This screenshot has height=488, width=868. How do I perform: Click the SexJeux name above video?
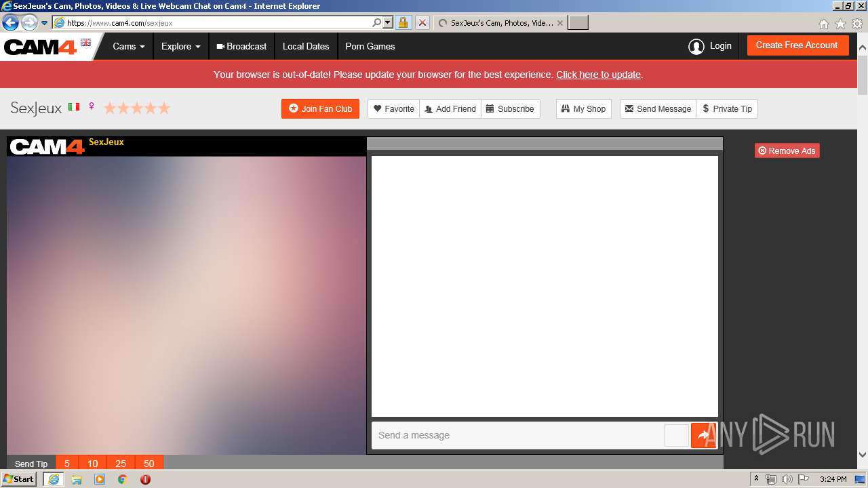106,142
